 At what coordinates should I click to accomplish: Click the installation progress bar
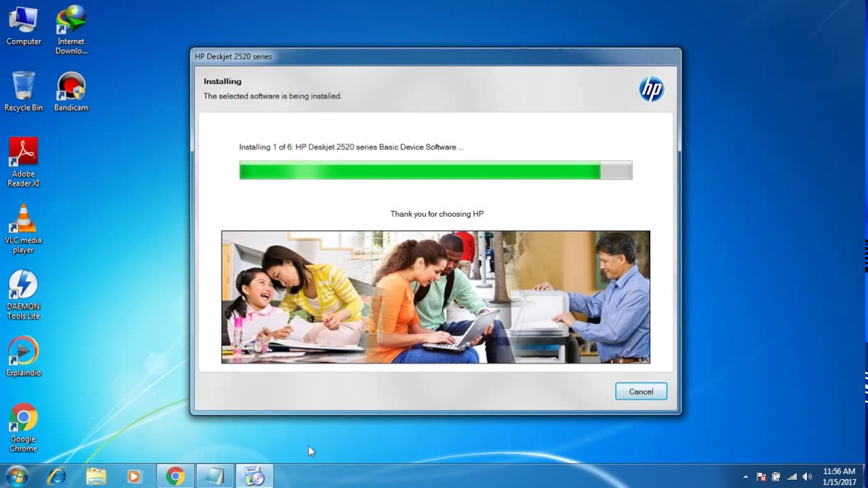click(435, 170)
